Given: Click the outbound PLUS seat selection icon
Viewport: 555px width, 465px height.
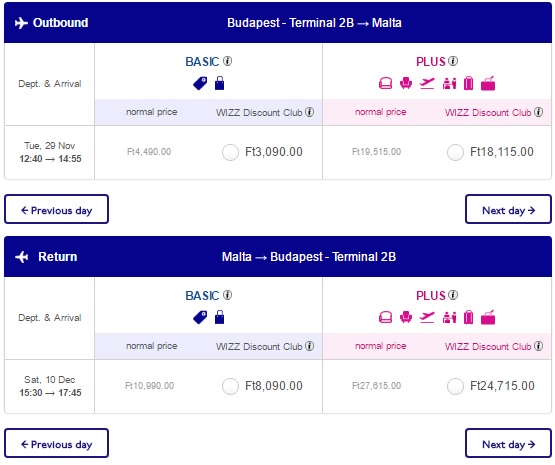Looking at the screenshot, I should [406, 84].
